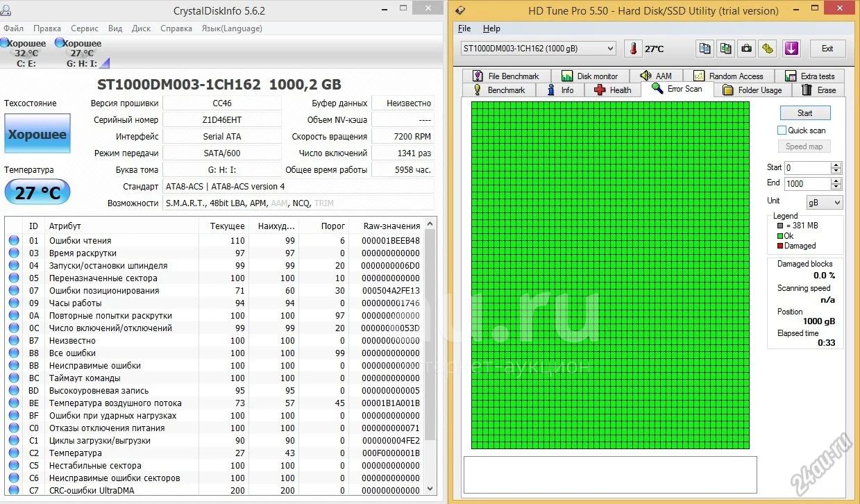Switch to the AAM tab
Screen dimensions: 860x504
tap(656, 76)
